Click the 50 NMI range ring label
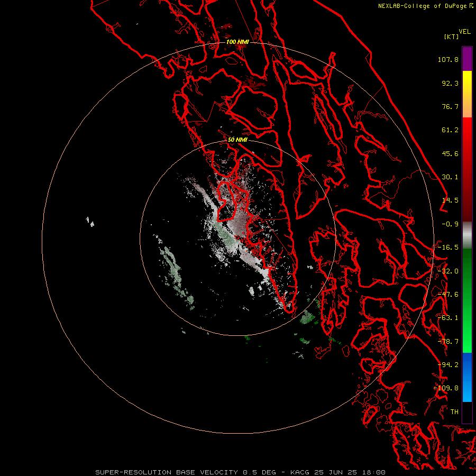Screen dimensions: 476x476 (237, 140)
